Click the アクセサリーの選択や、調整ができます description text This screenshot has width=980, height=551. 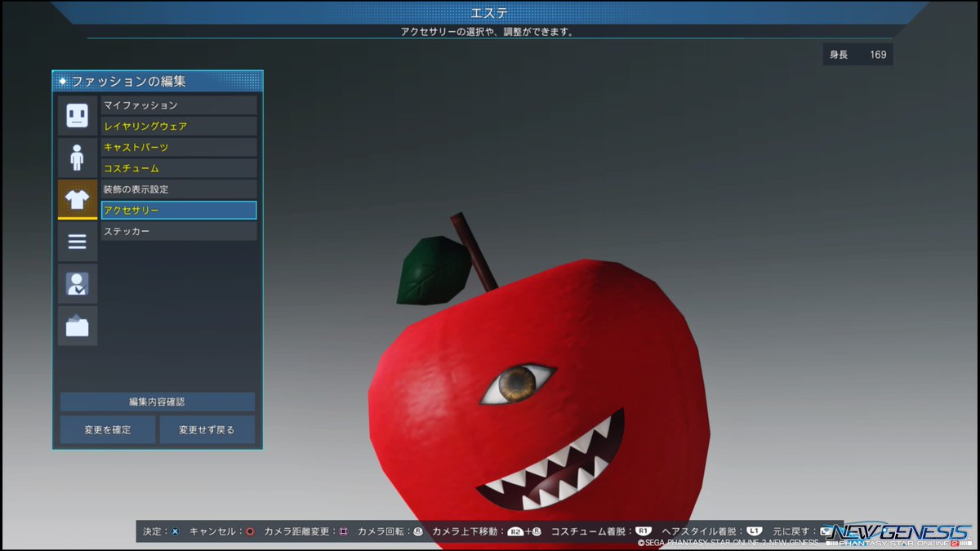(x=488, y=32)
